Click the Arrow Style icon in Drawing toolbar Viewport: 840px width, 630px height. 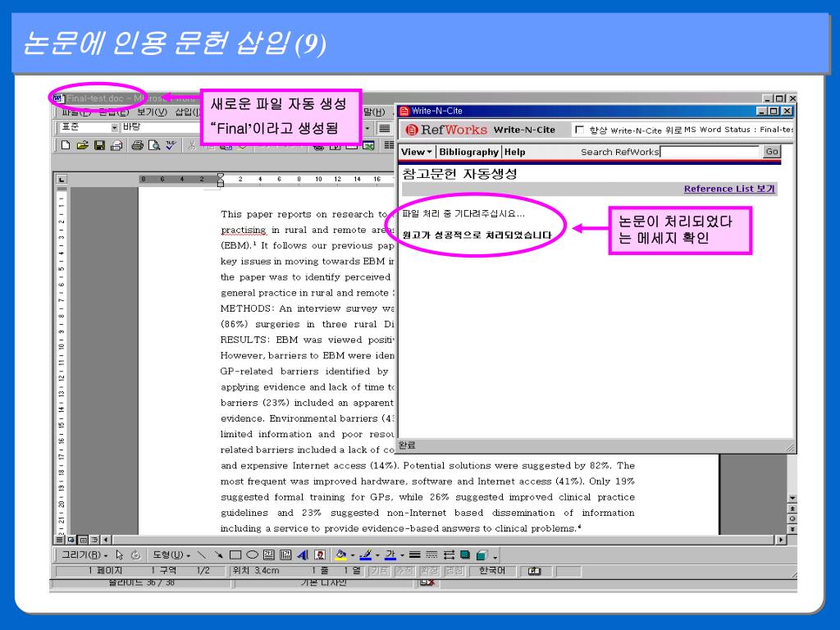click(449, 555)
